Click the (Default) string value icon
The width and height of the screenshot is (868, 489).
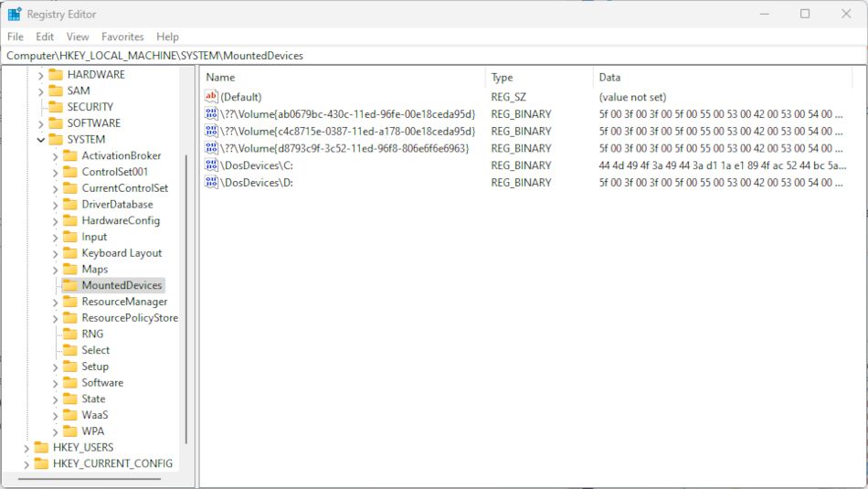coord(211,96)
